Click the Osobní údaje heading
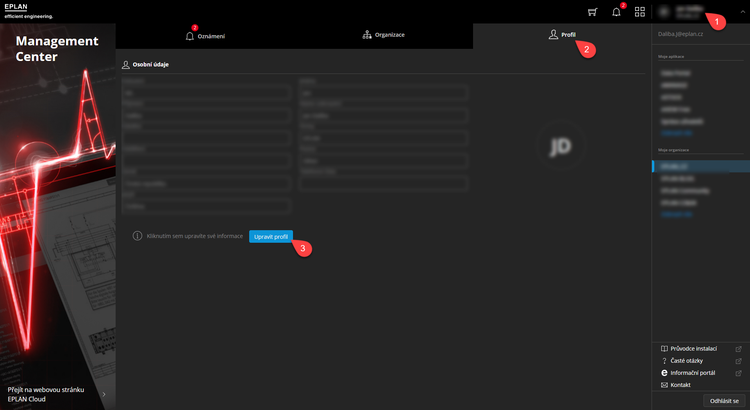This screenshot has width=750, height=410. pyautogui.click(x=150, y=65)
